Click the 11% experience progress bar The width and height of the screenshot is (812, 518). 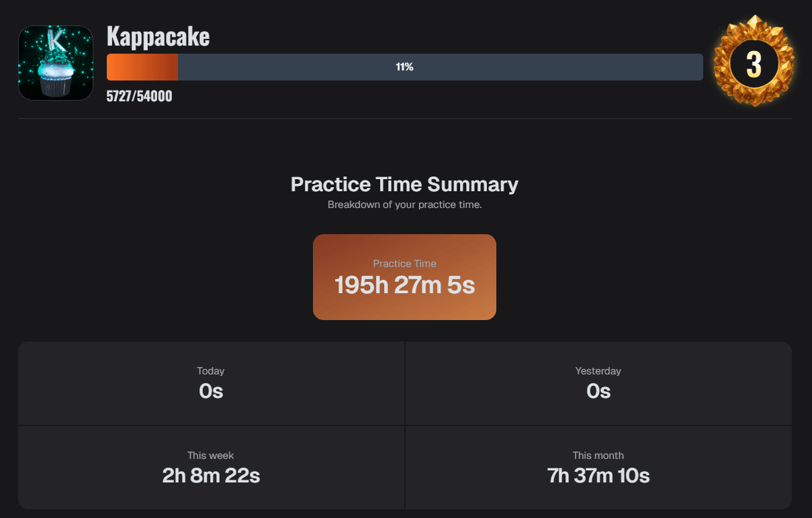[404, 67]
